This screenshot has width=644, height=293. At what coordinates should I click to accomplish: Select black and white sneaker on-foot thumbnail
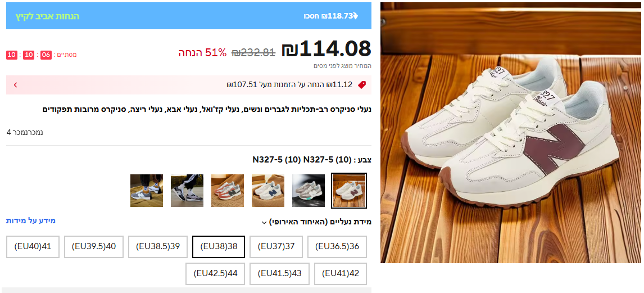pyautogui.click(x=187, y=191)
